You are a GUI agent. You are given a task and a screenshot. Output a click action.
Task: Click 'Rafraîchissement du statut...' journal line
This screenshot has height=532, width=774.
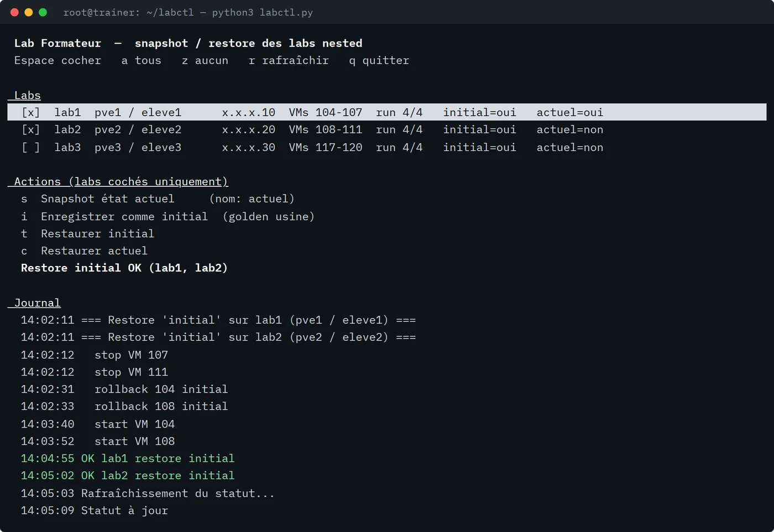coord(148,493)
